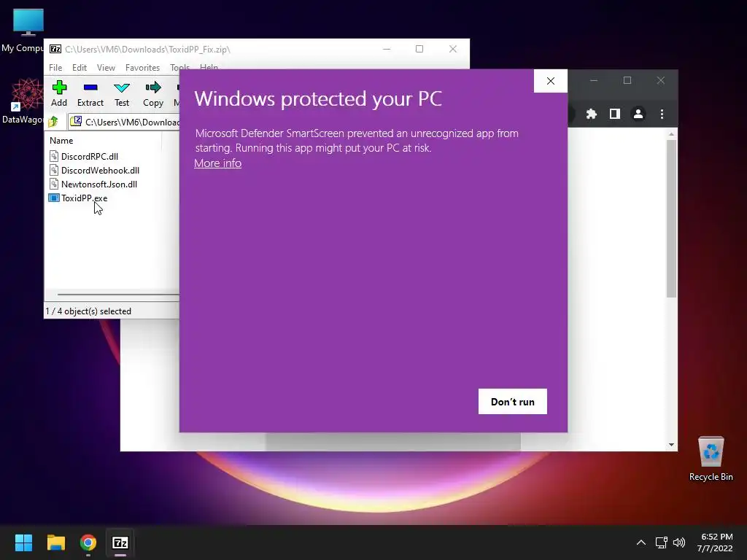Click the Add button in 7-Zip toolbar

(x=59, y=93)
